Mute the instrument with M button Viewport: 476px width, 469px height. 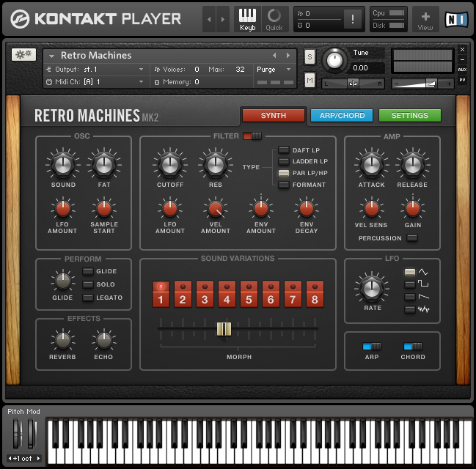click(x=310, y=80)
